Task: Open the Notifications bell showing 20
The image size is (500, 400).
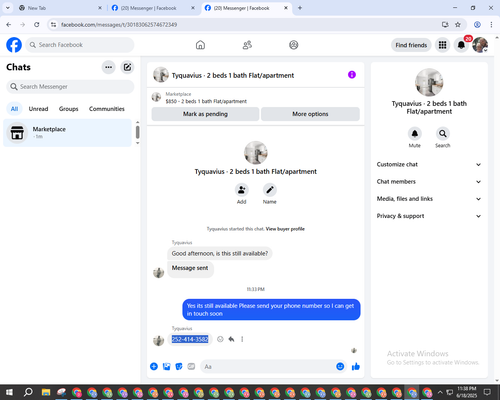Action: pos(461,45)
